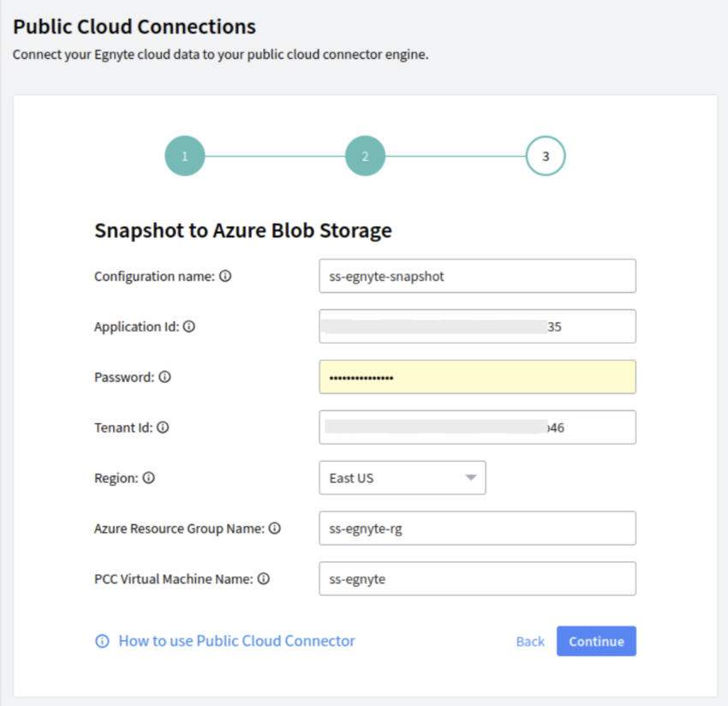Image resolution: width=728 pixels, height=706 pixels.
Task: Go to wizard step 1 circle
Action: [x=185, y=156]
